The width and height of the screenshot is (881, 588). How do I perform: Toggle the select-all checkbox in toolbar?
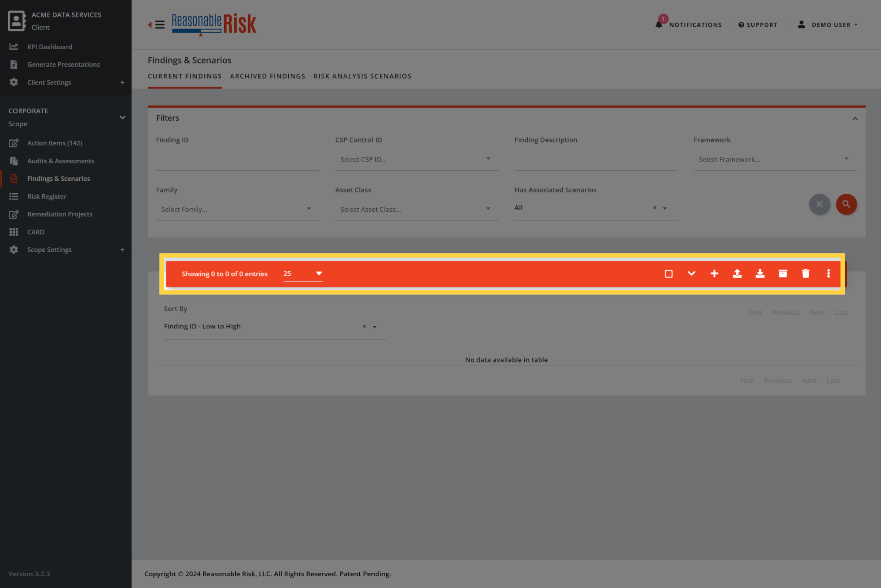669,274
